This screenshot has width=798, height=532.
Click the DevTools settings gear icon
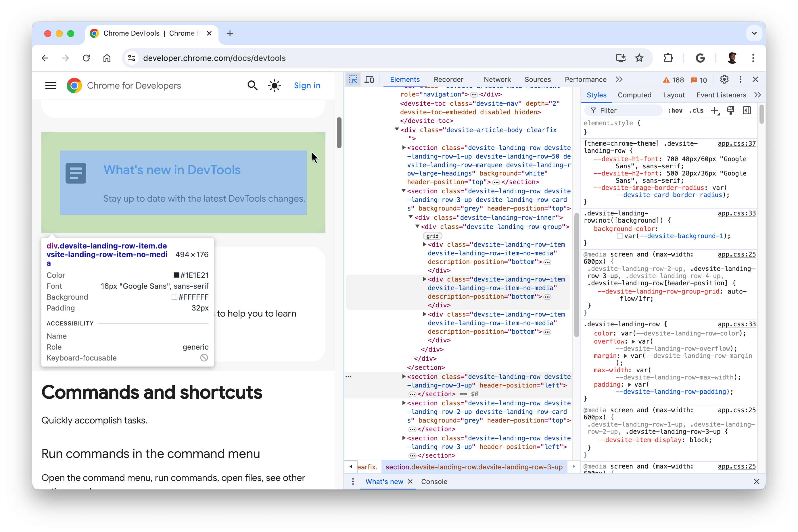pos(725,80)
